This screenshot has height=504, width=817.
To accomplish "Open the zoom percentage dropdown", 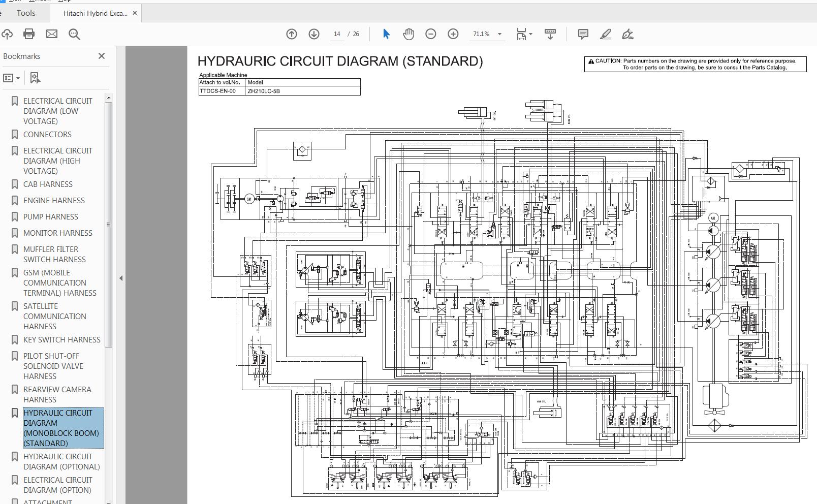I will [x=499, y=34].
